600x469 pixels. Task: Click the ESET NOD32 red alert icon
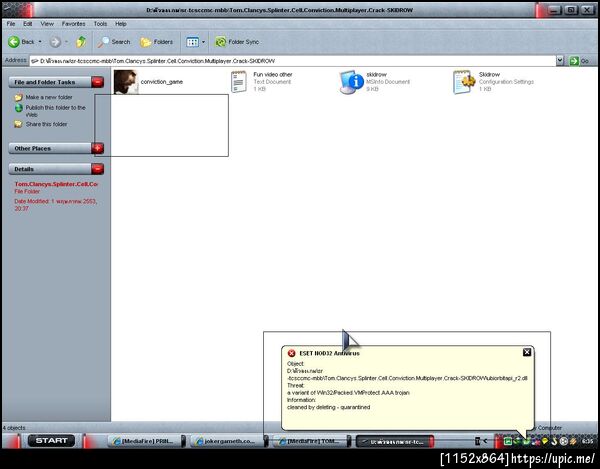coord(292,353)
